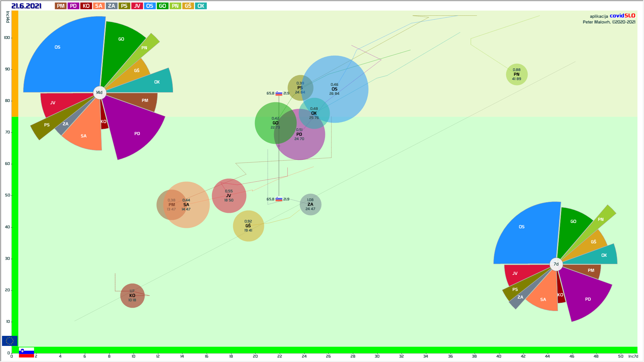Image resolution: width=644 pixels, height=362 pixels.
Task: Click the Slovenian flag on x-axis
Action: pyautogui.click(x=26, y=353)
